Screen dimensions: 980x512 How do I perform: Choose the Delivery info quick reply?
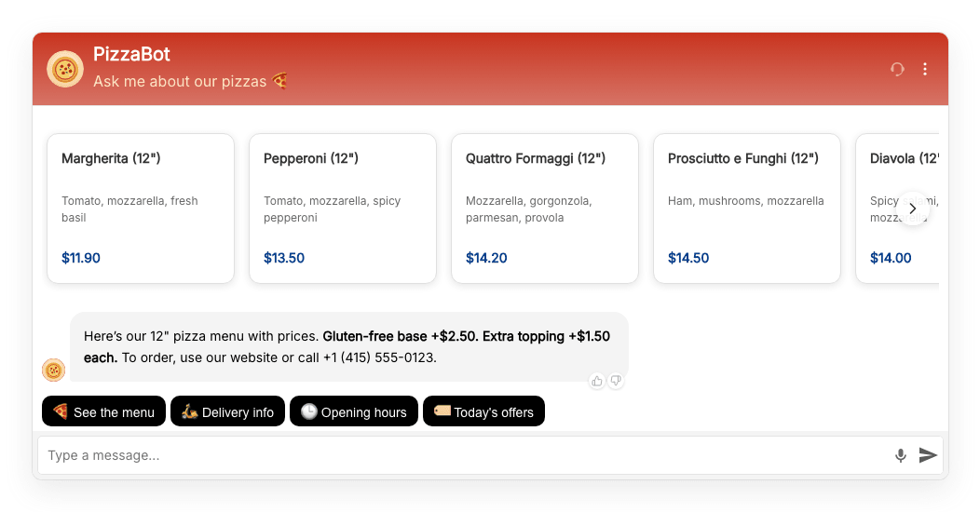click(x=227, y=411)
